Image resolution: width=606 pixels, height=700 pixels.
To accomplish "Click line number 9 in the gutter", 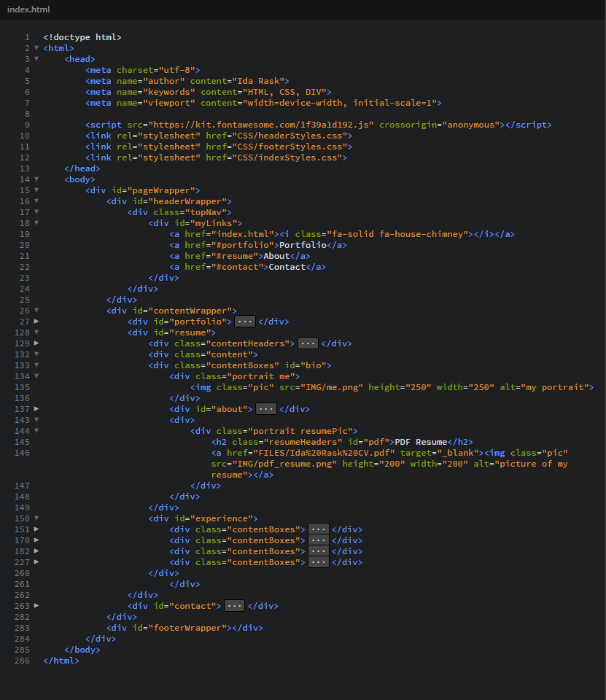I will tap(27, 125).
